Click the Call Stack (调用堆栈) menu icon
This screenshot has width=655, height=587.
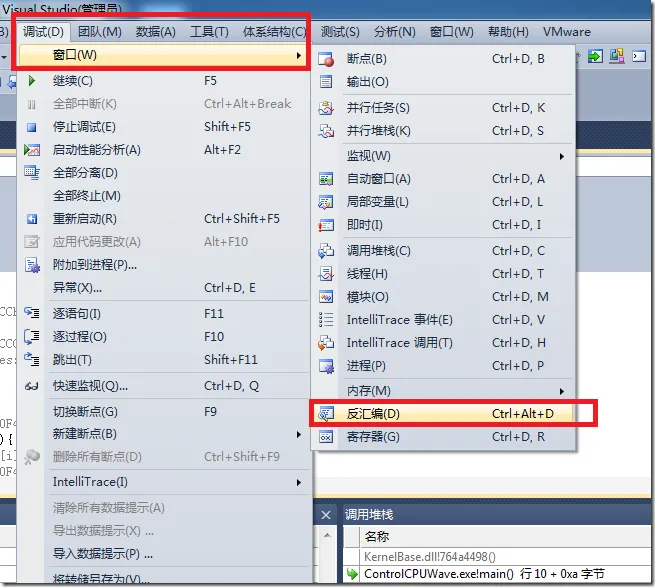click(326, 251)
